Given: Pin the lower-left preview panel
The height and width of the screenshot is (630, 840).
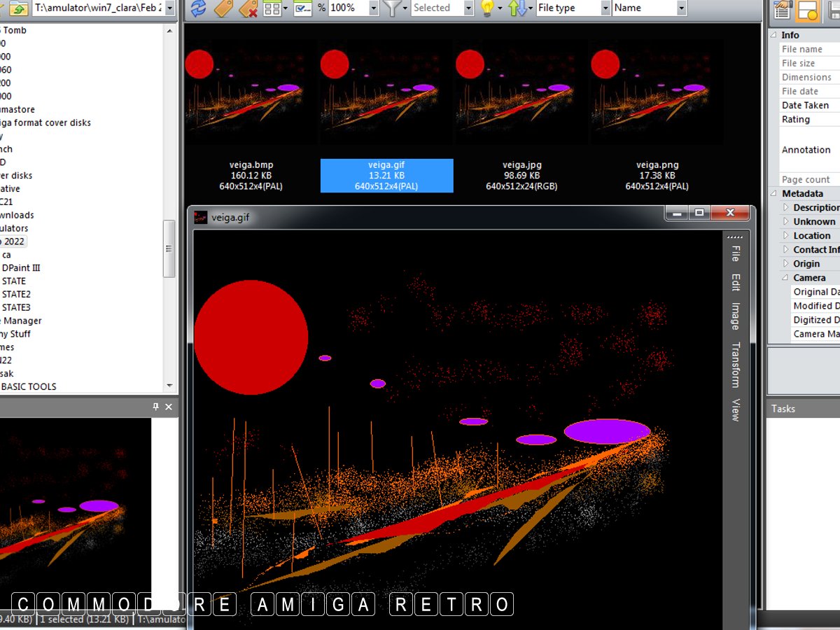Looking at the screenshot, I should point(155,407).
